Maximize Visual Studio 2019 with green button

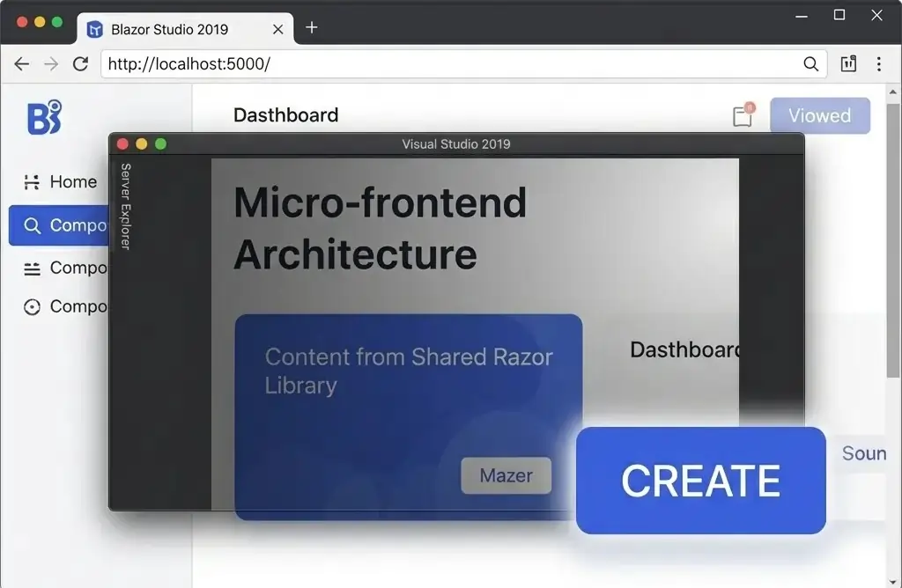(x=160, y=143)
